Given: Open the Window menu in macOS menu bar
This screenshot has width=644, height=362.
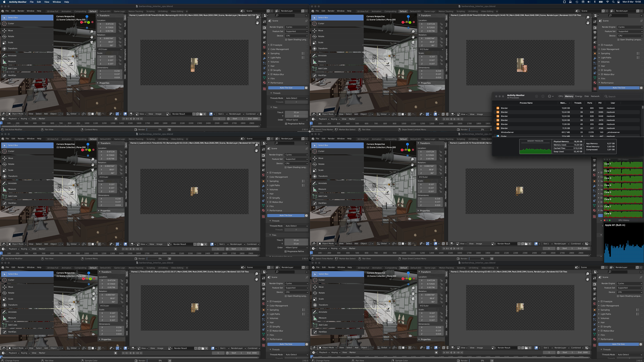Looking at the screenshot, I should coord(57,2).
